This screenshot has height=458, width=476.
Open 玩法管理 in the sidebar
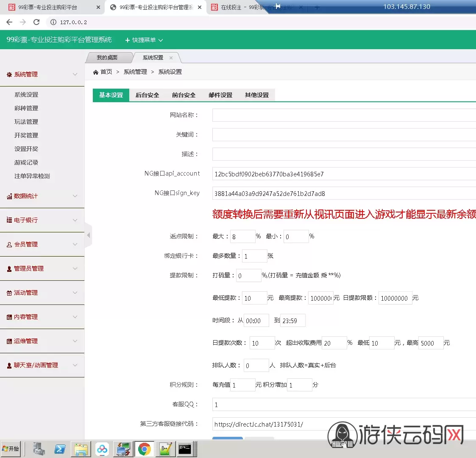26,122
